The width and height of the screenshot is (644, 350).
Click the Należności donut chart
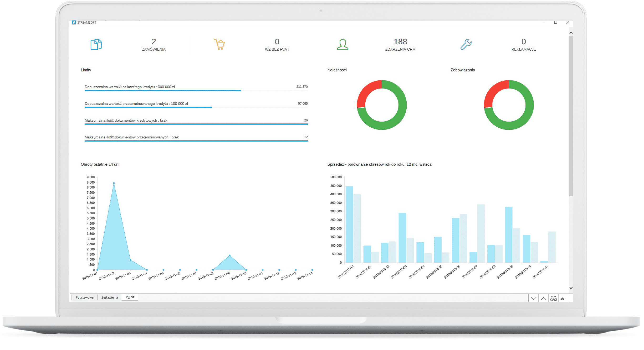(x=382, y=105)
